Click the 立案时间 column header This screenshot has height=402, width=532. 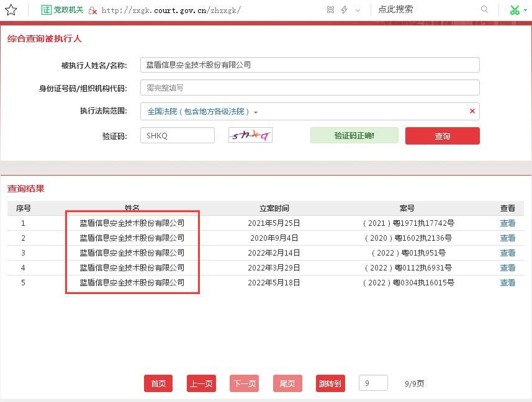[274, 208]
